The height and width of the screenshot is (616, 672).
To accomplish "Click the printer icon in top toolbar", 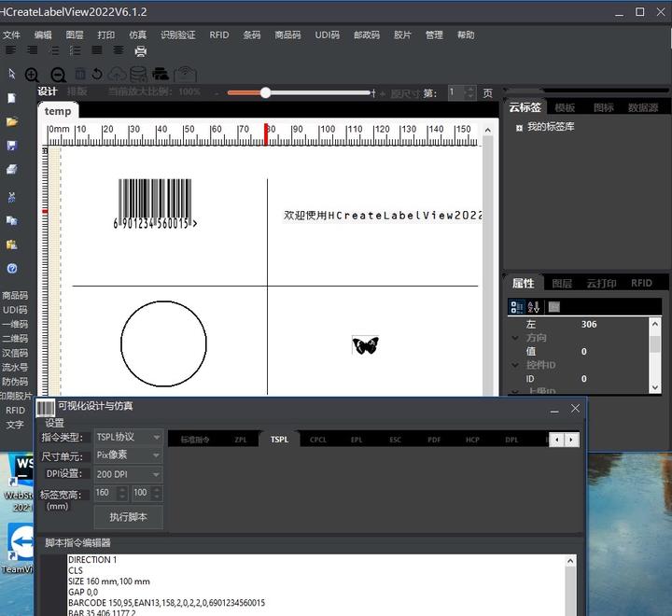I will (141, 51).
